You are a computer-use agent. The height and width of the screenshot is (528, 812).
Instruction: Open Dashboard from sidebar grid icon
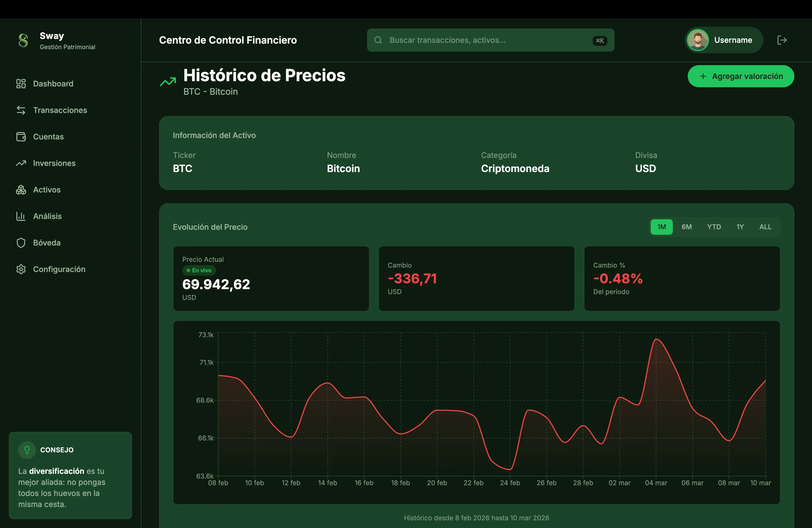click(21, 84)
